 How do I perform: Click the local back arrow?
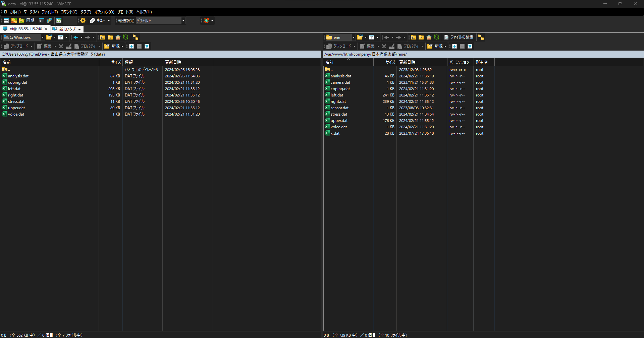pos(76,37)
